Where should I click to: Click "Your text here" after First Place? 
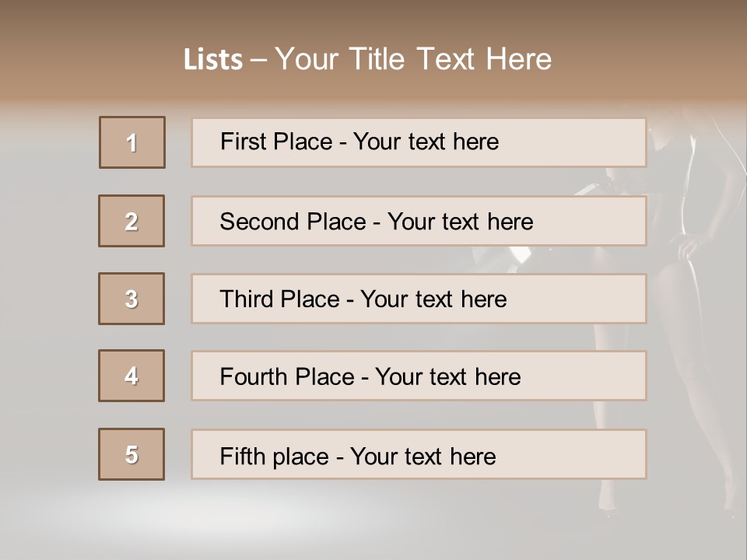point(426,142)
